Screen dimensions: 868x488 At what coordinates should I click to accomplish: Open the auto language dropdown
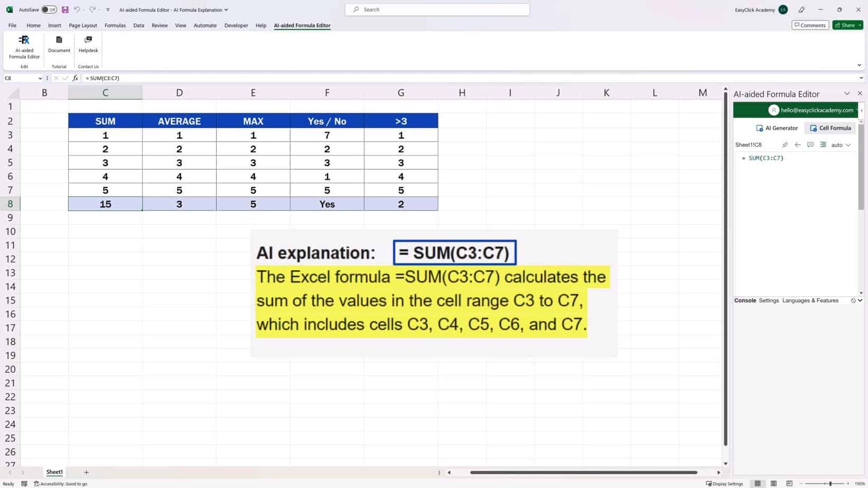(840, 145)
